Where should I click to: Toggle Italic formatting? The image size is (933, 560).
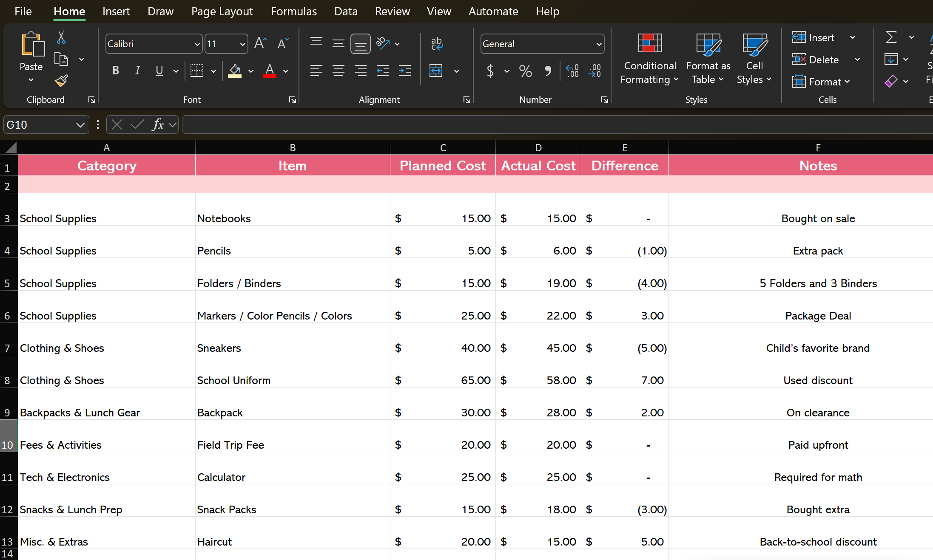pos(137,71)
